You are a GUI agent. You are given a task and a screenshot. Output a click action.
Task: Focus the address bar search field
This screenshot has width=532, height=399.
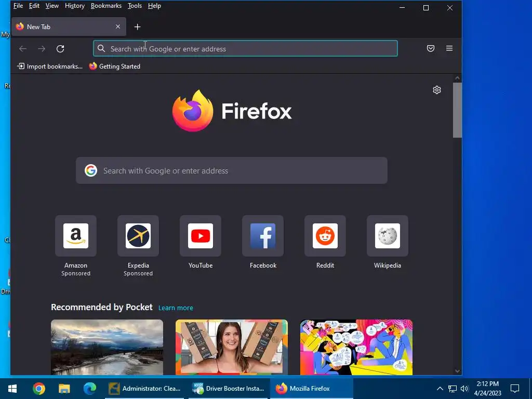tap(245, 48)
